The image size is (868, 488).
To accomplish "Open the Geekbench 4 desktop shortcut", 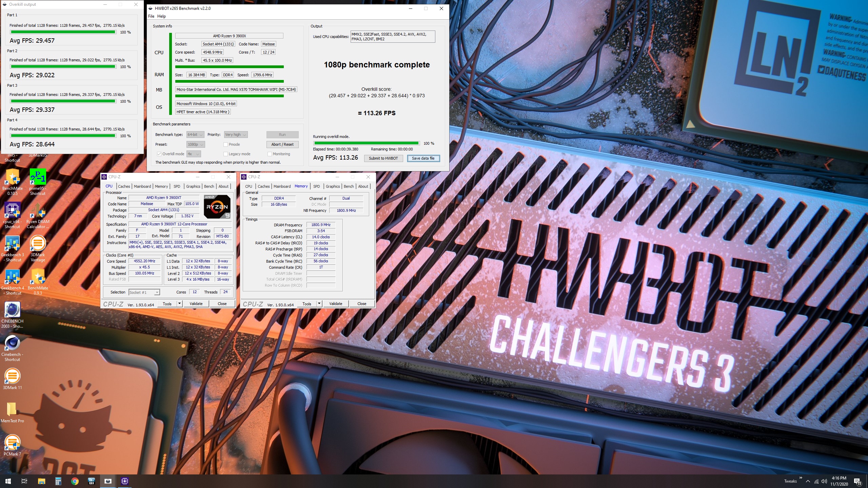I will tap(13, 282).
